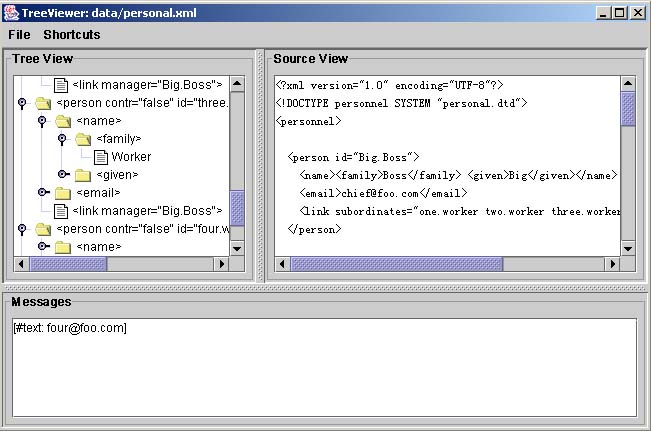The image size is (651, 431).
Task: Click the [#text: four@foo.com] message
Action: point(70,328)
